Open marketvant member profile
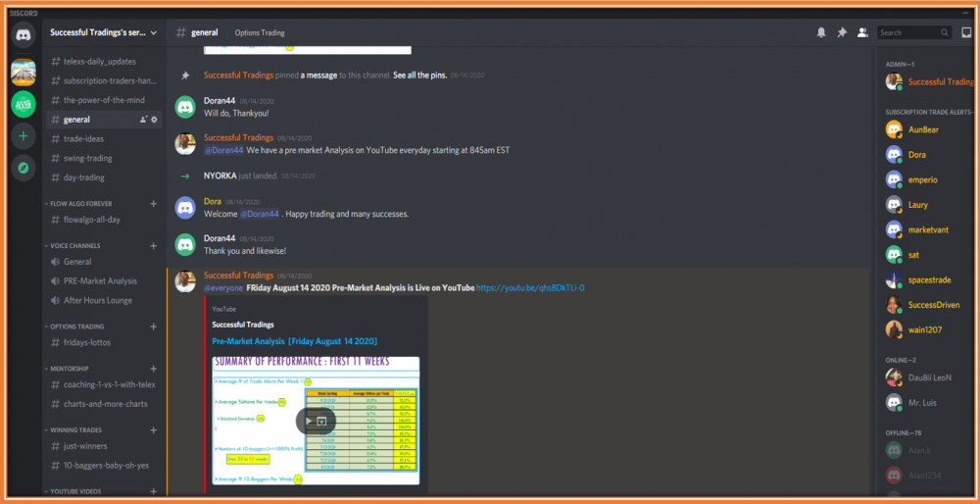This screenshot has height=504, width=980. click(x=927, y=229)
